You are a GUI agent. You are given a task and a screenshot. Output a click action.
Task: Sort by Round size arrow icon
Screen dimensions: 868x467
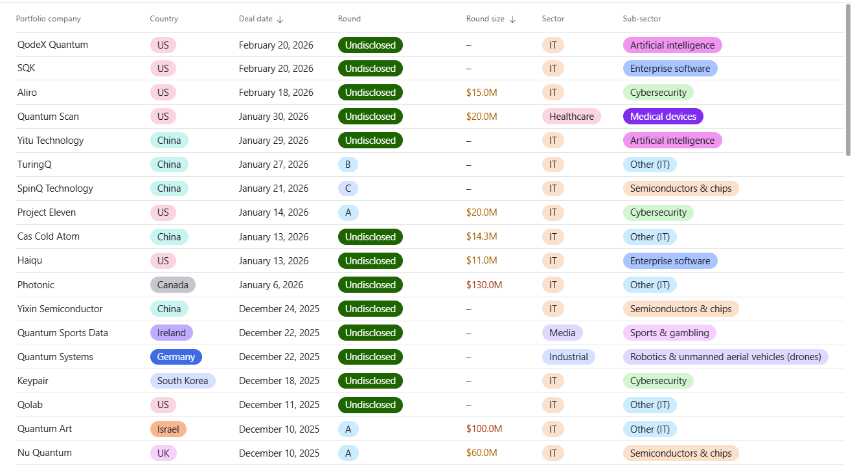pos(512,19)
